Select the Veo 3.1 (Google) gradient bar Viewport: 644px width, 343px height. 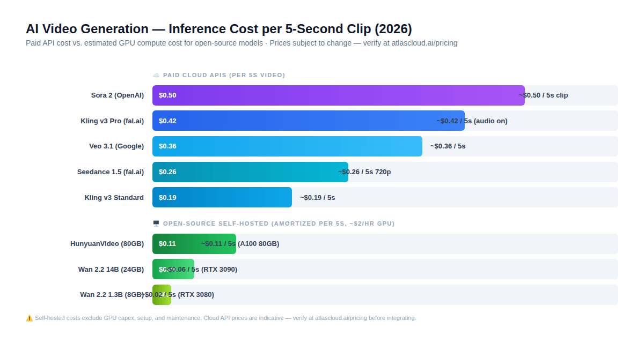287,146
